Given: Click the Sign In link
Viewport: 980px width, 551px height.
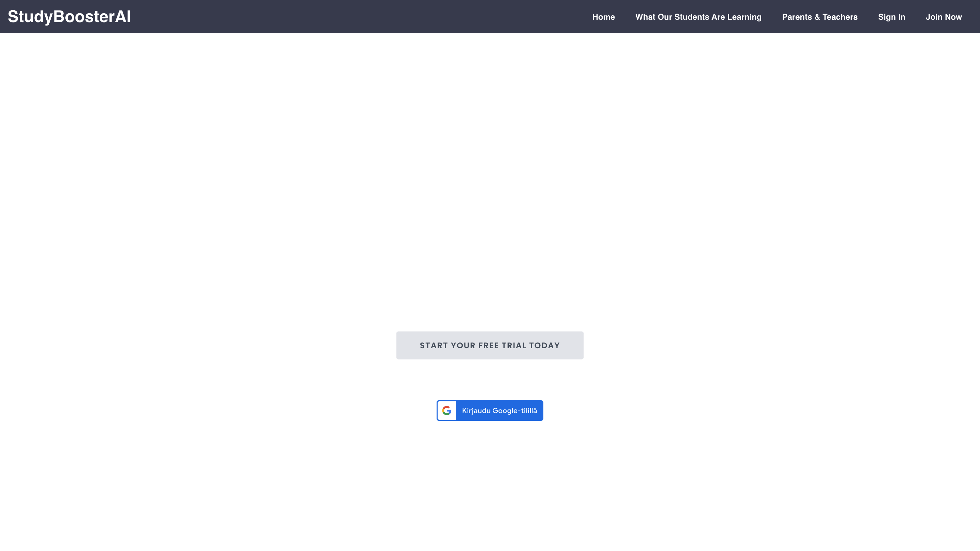Looking at the screenshot, I should point(892,17).
